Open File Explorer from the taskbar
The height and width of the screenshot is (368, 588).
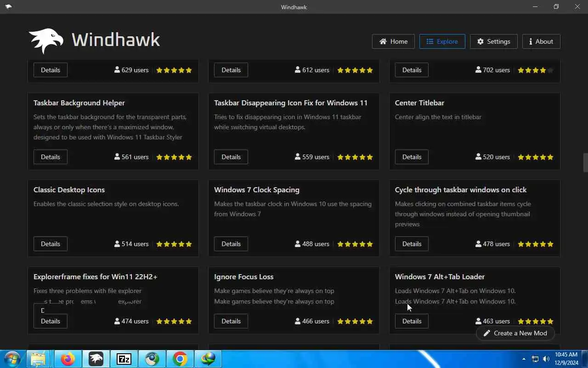click(x=38, y=359)
